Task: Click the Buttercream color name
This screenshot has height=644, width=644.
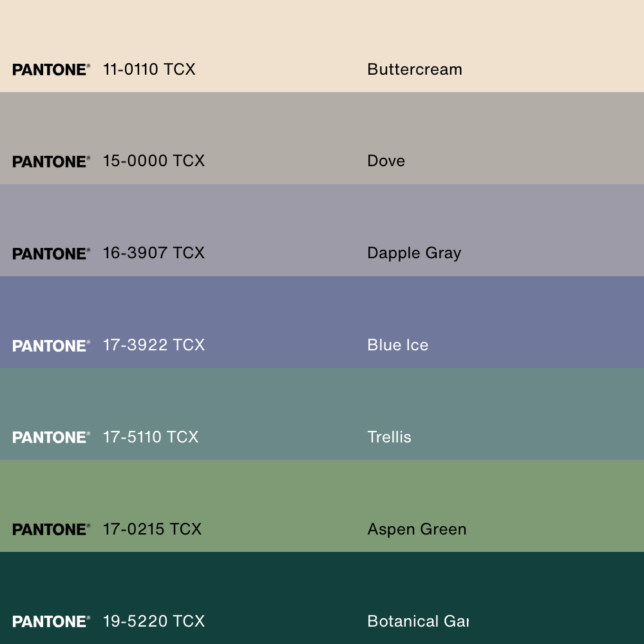Action: point(415,70)
